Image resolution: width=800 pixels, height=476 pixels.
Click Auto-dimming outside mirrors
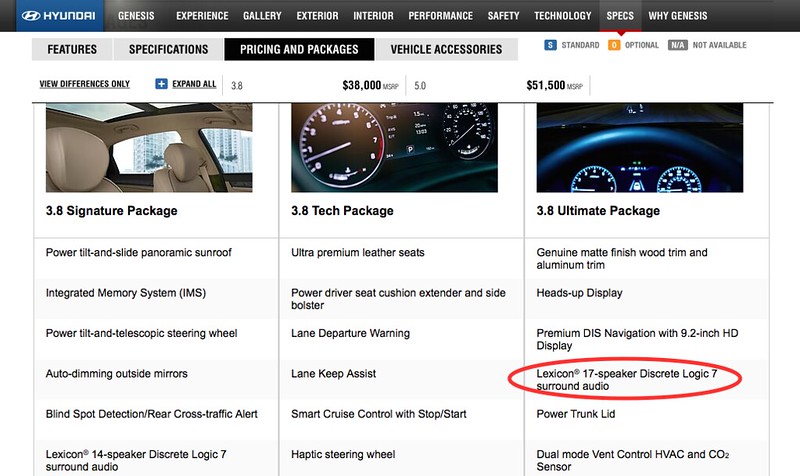tap(117, 373)
